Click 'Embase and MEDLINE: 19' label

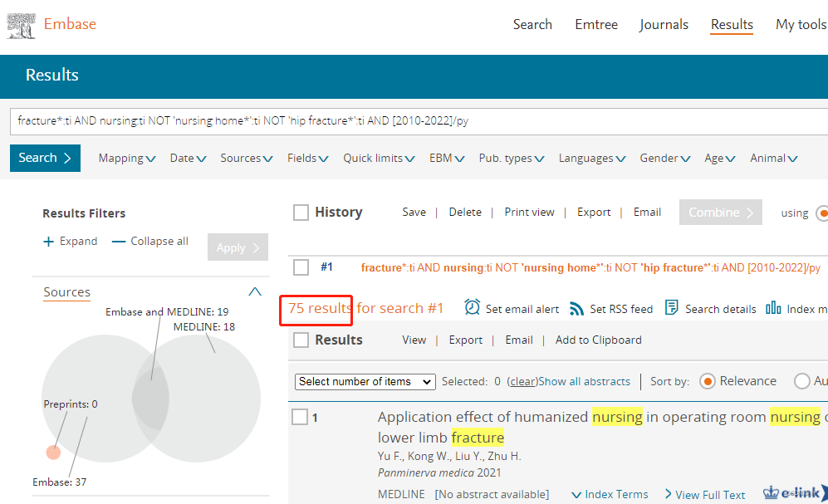click(167, 312)
